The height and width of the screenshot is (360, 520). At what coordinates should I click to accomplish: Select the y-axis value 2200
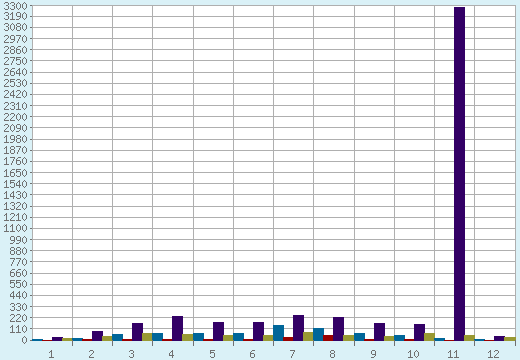(x=15, y=117)
